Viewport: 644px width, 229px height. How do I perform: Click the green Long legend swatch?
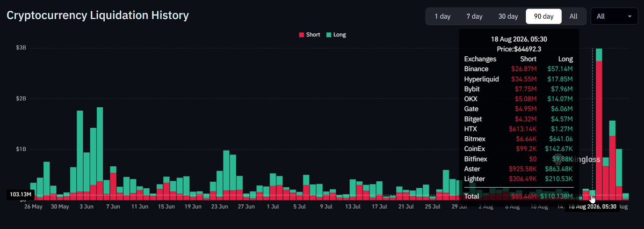coord(329,35)
